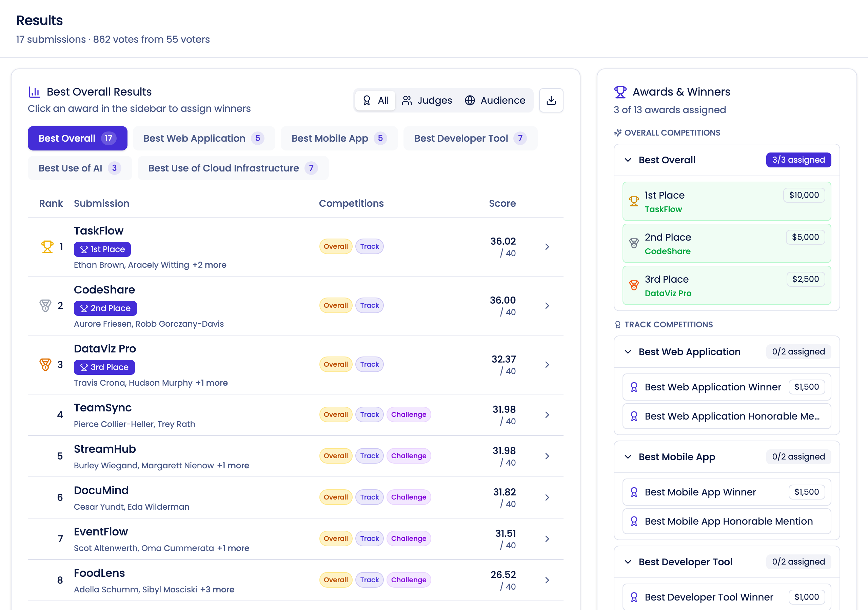Show +2 more TaskFlow team members
The width and height of the screenshot is (868, 610).
pyautogui.click(x=209, y=265)
